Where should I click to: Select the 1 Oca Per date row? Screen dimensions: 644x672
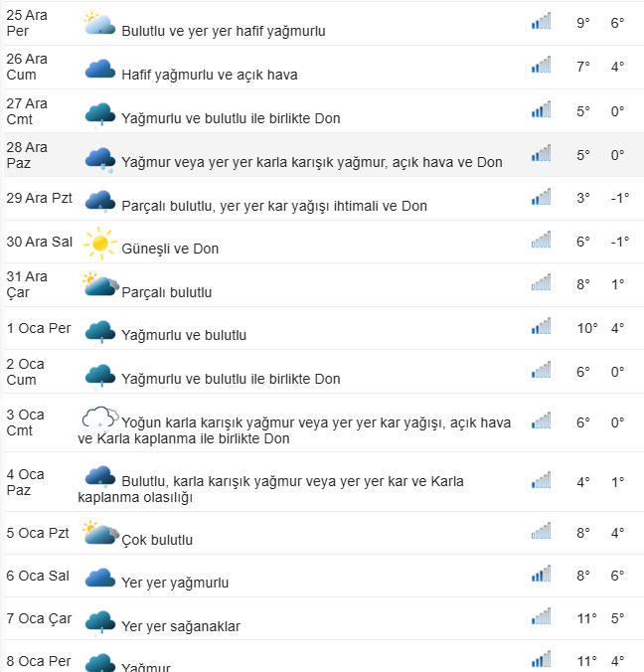click(x=324, y=328)
